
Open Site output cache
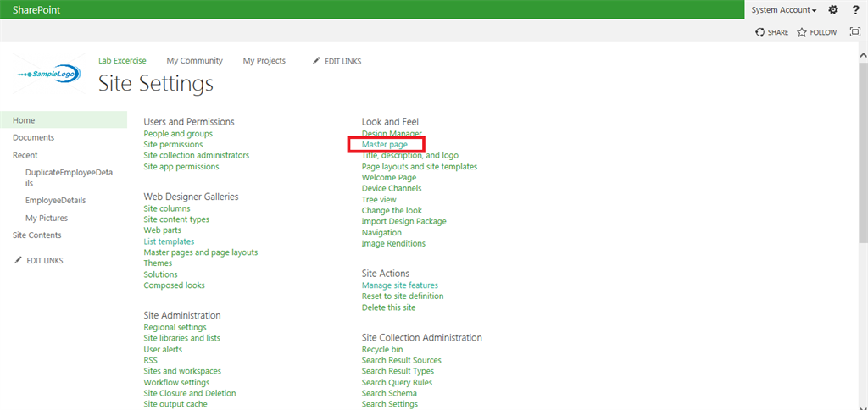[175, 404]
